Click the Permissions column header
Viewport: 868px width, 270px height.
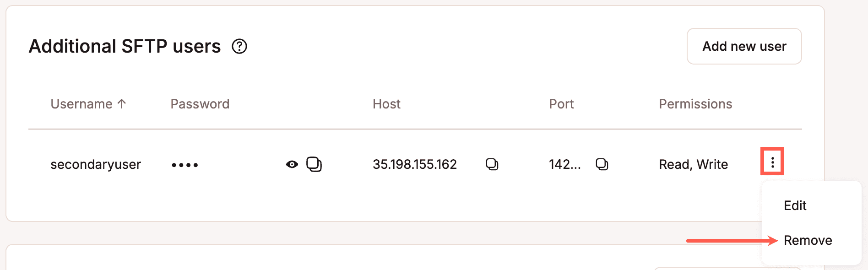coord(695,104)
